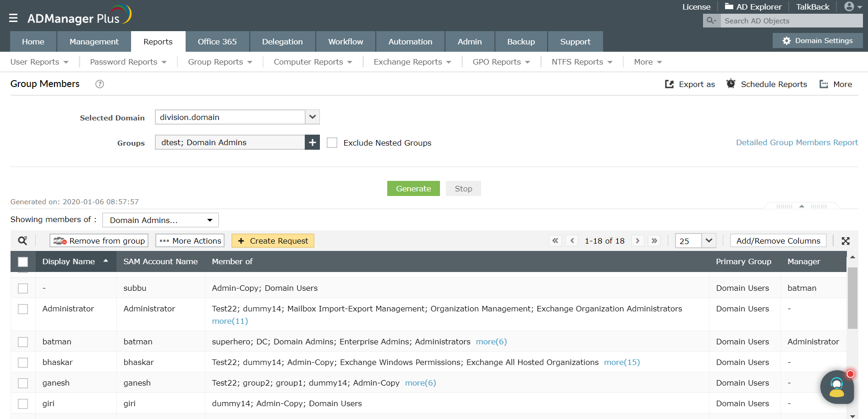Click the Generate button
This screenshot has height=419, width=868.
coord(413,188)
